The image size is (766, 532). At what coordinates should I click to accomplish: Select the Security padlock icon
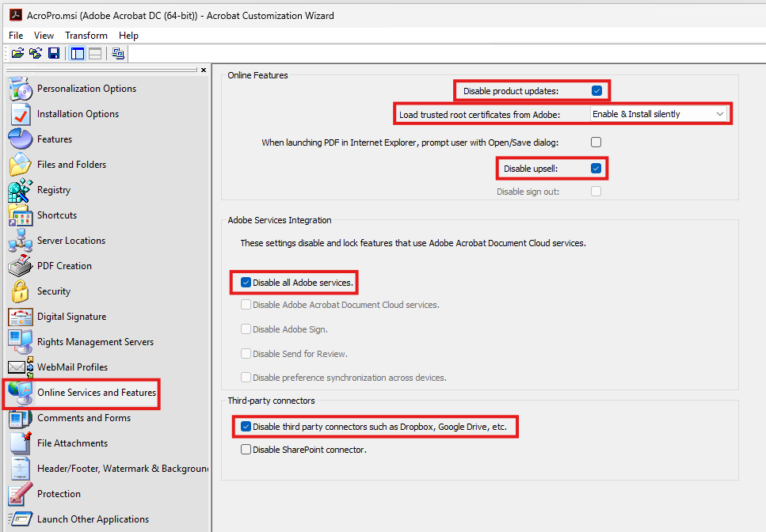20,291
